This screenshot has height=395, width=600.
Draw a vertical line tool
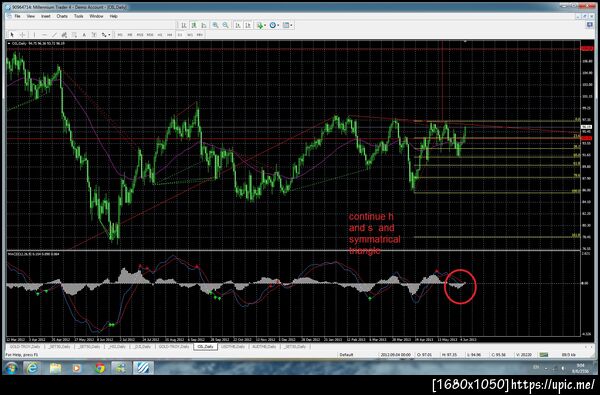[34, 35]
